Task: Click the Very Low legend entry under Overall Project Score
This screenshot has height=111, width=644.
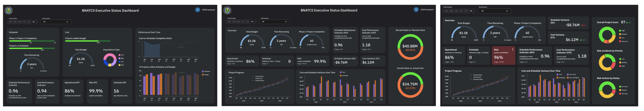Action: click(x=623, y=41)
